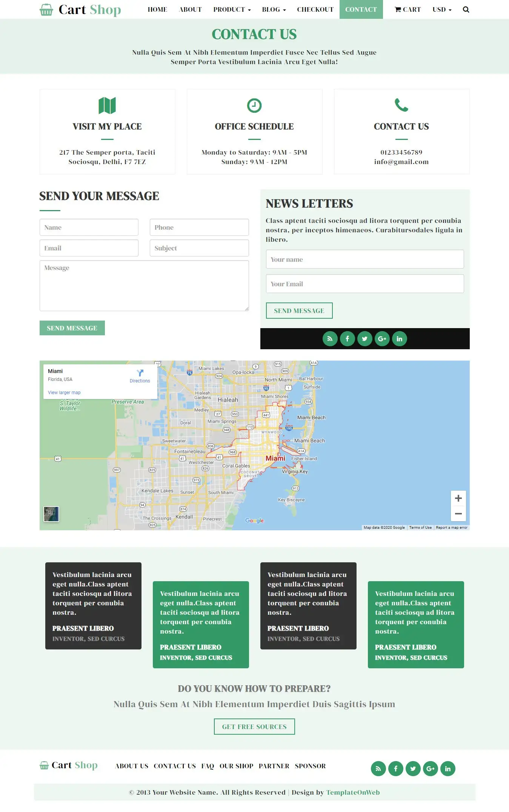The width and height of the screenshot is (509, 812).
Task: Click the Name input field
Action: coord(89,227)
